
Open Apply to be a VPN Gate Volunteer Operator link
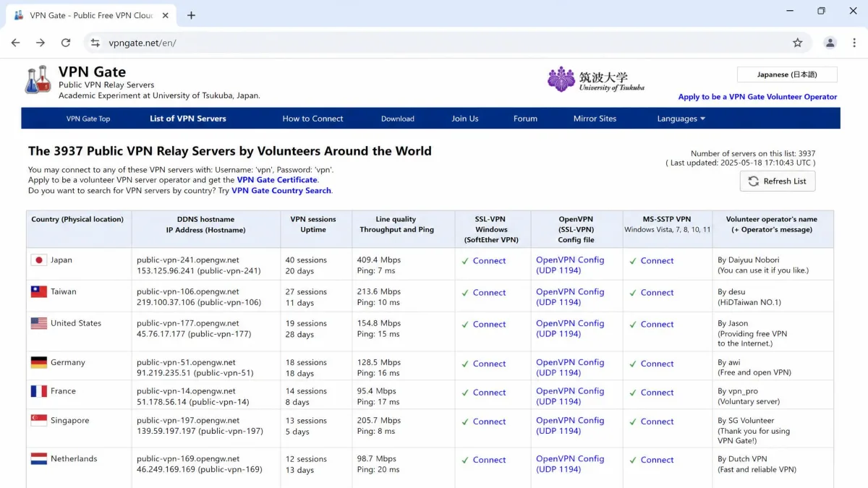pos(757,97)
